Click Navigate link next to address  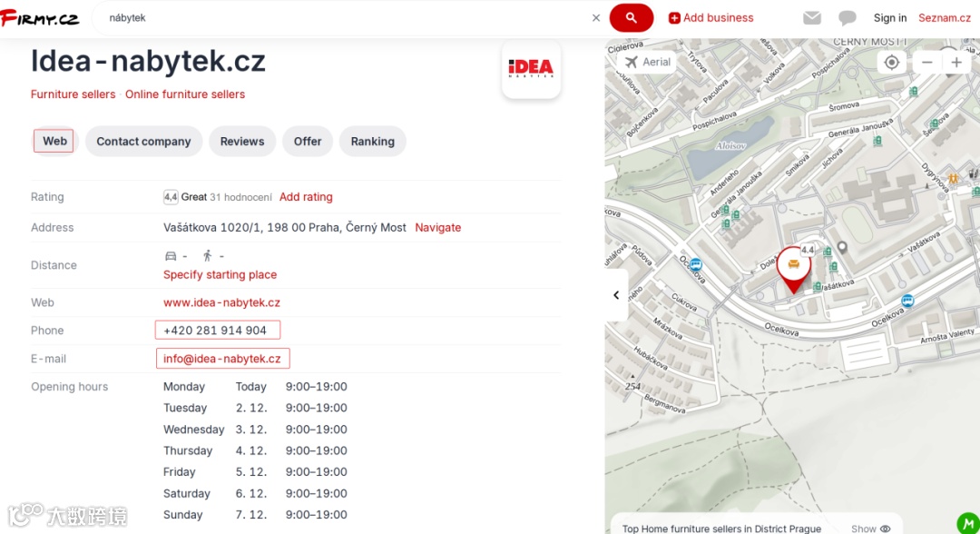[x=438, y=228]
